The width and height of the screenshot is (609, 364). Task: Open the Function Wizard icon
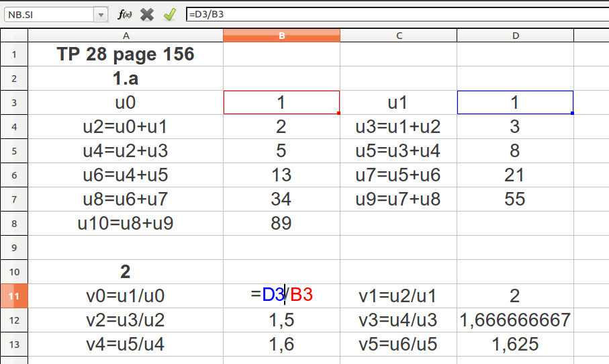click(125, 14)
